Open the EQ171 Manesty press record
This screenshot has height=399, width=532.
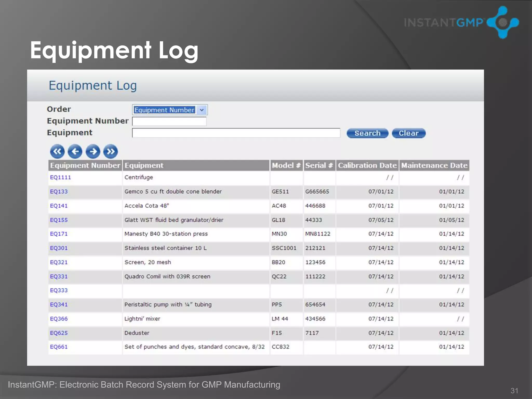pyautogui.click(x=59, y=234)
